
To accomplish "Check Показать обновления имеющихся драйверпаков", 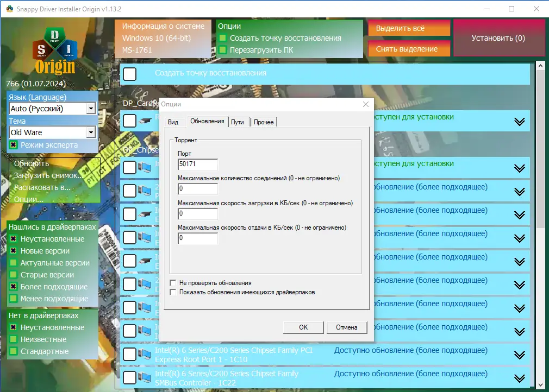I will pyautogui.click(x=173, y=292).
